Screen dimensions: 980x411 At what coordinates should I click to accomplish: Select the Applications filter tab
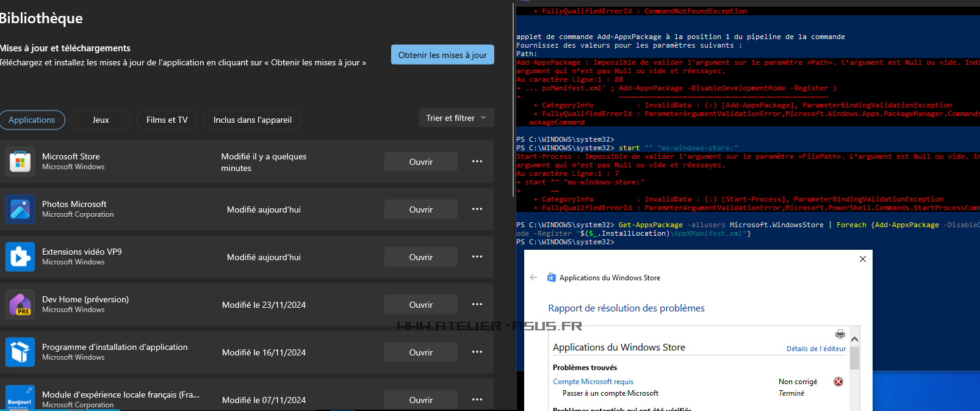click(32, 120)
